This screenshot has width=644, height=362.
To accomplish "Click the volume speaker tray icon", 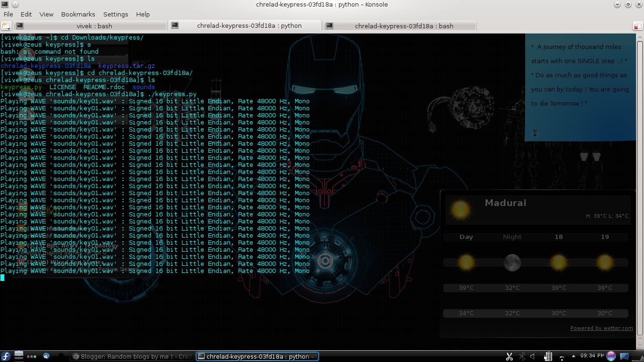I will tap(532, 356).
